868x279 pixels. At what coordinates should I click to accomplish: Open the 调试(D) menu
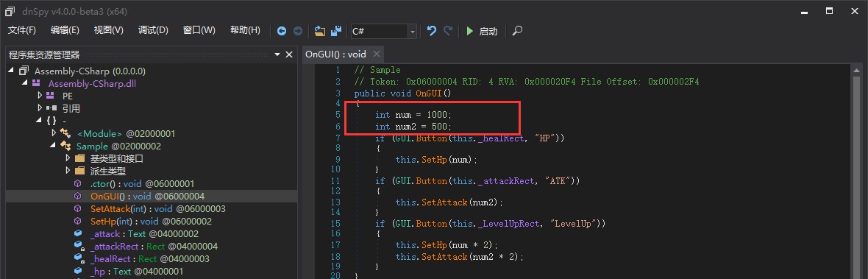tap(153, 30)
